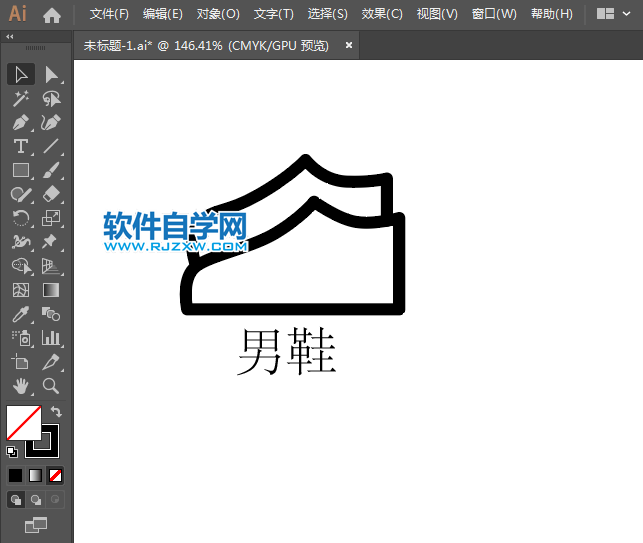Enable Draw Normal mode
Viewport: 643px width, 543px height.
pos(16,500)
